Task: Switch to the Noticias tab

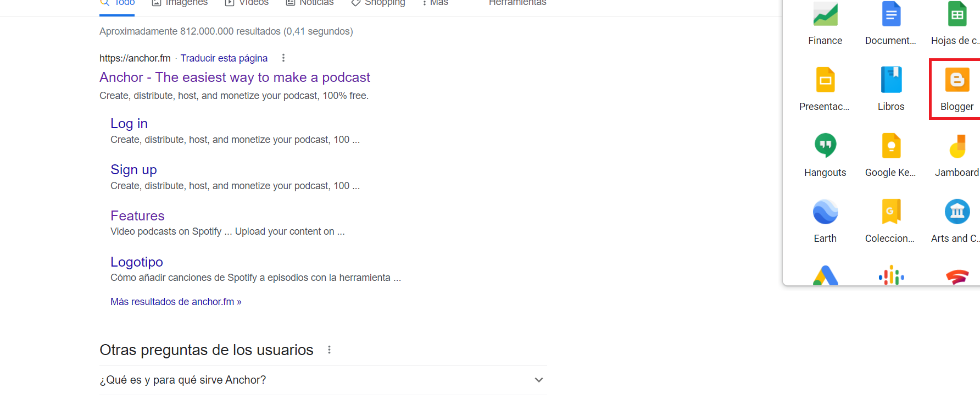Action: click(x=310, y=3)
